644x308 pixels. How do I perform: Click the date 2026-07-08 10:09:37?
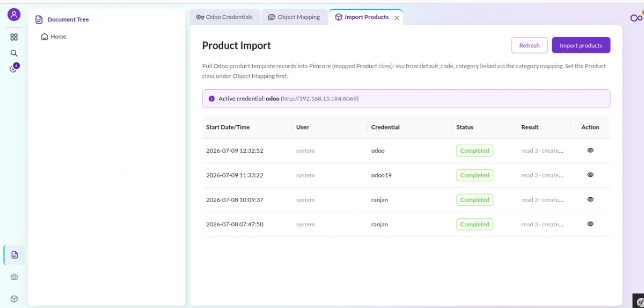(x=235, y=200)
